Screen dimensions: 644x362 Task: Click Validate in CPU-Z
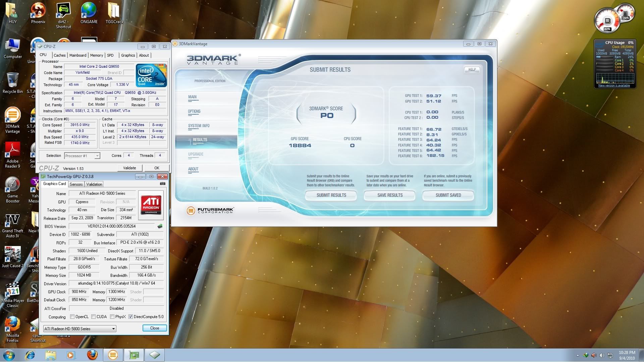coord(129,168)
